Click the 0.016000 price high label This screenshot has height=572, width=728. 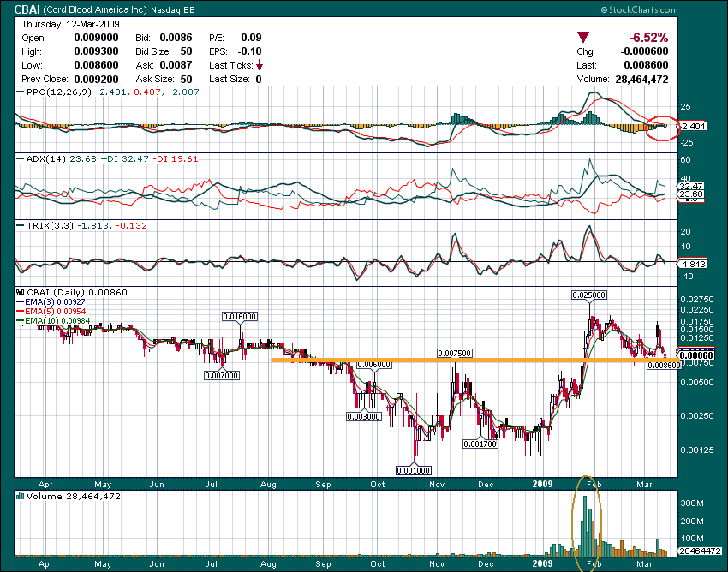click(240, 316)
